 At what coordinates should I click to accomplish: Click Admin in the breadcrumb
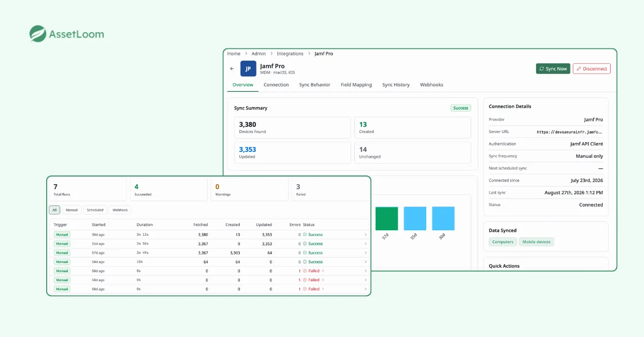tap(259, 54)
